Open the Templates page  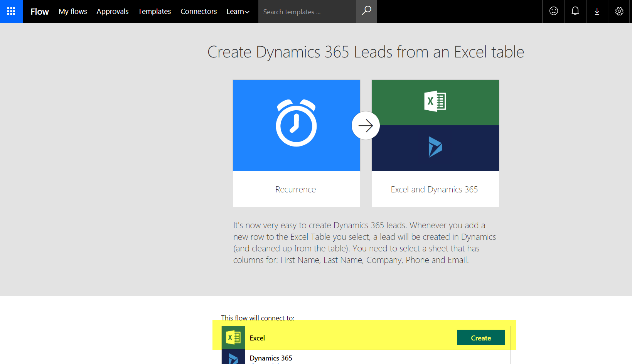point(155,12)
